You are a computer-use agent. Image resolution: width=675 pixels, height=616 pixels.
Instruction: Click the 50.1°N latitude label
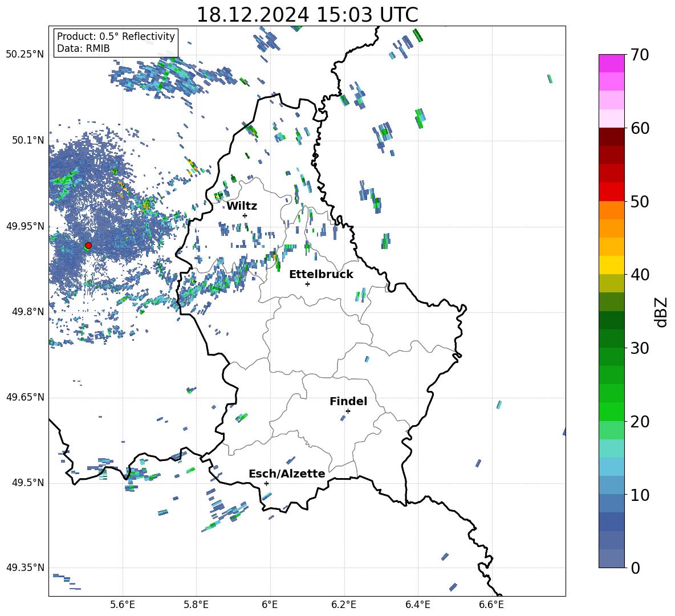pos(28,140)
